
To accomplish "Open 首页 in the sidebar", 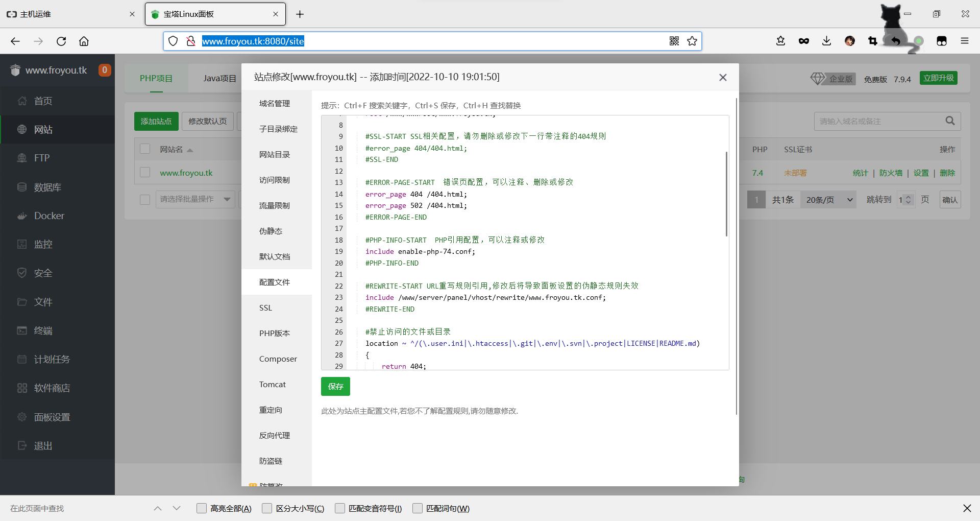I will [57, 101].
